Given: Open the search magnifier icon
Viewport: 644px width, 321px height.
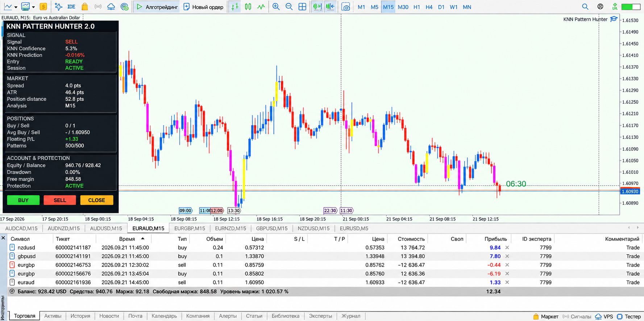Looking at the screenshot, I should pos(585,7).
